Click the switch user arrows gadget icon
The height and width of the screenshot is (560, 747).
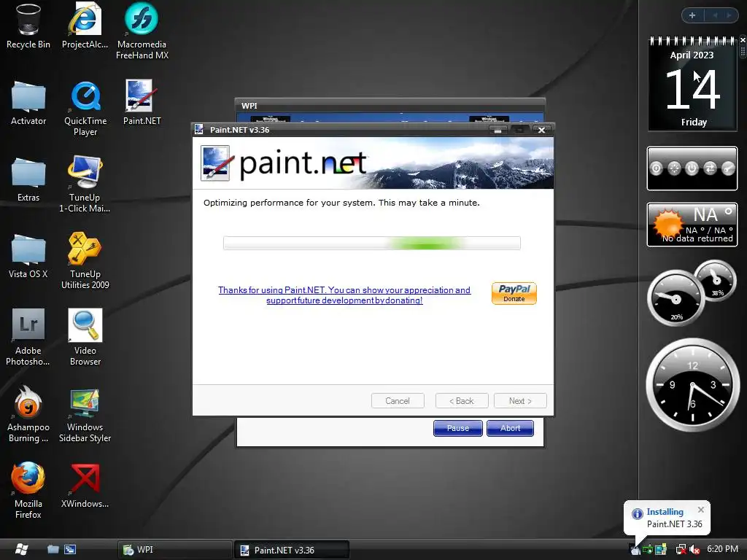(x=710, y=168)
